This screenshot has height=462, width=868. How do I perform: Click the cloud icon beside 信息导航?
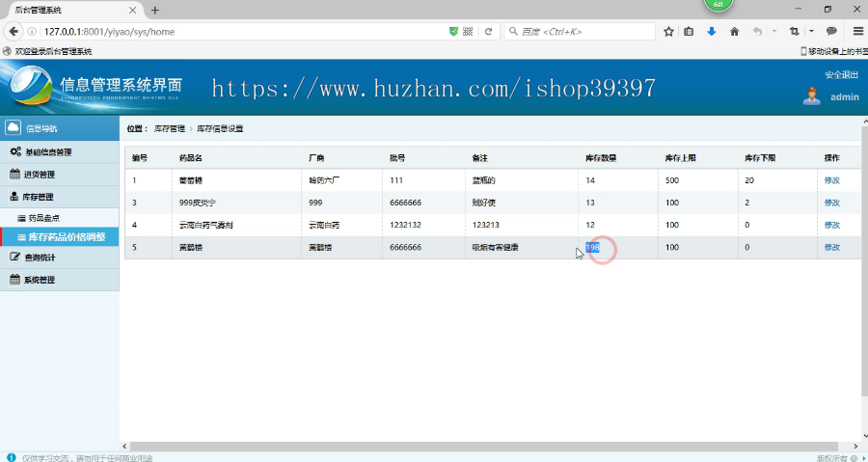tap(14, 128)
